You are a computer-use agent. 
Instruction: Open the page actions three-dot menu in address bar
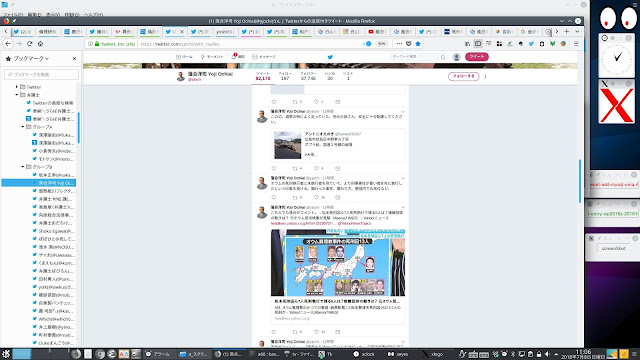(399, 44)
